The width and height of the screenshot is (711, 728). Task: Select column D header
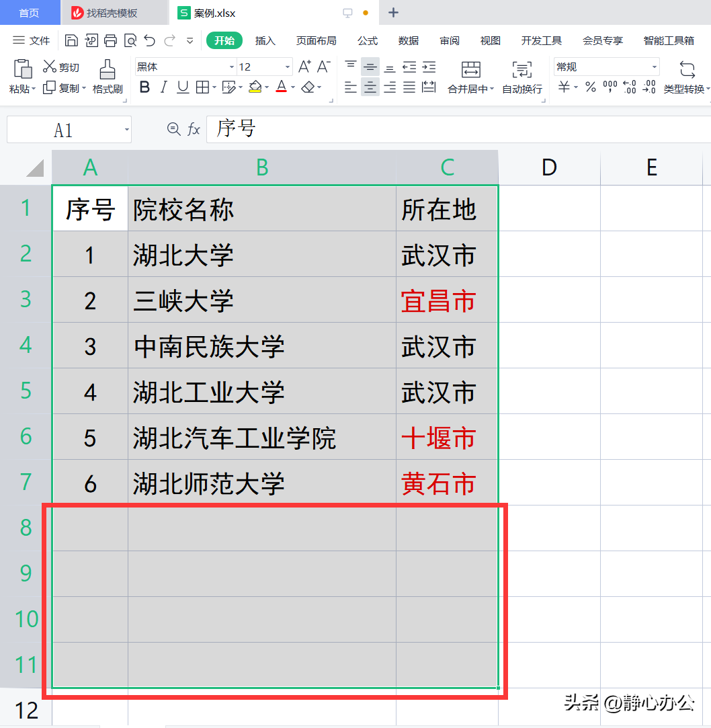(550, 167)
